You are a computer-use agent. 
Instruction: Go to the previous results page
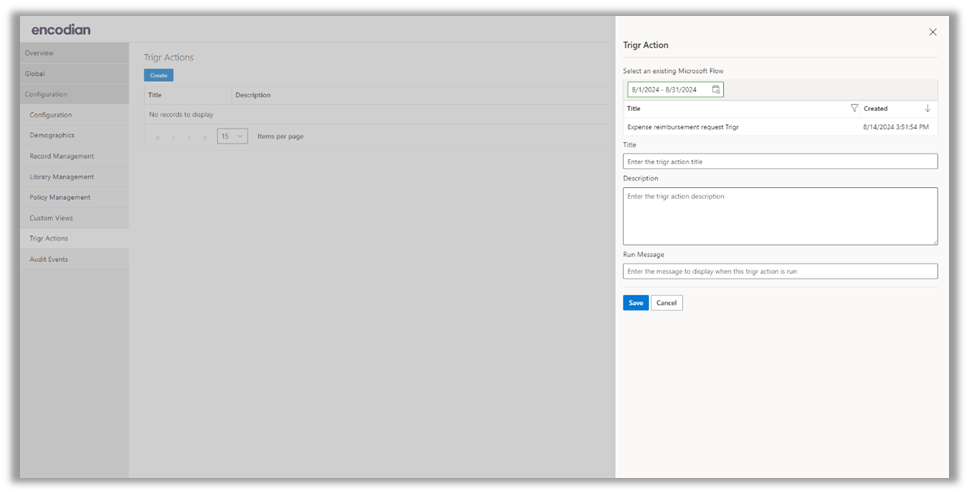pyautogui.click(x=173, y=137)
